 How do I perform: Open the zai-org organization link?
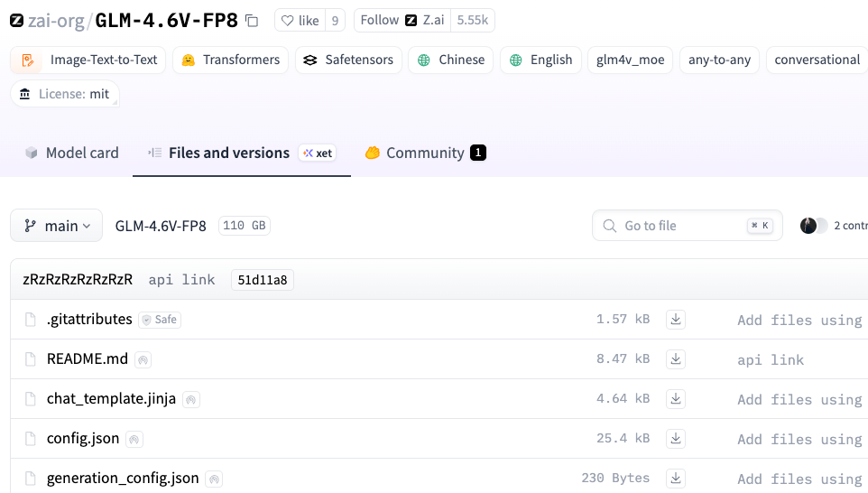pos(56,21)
